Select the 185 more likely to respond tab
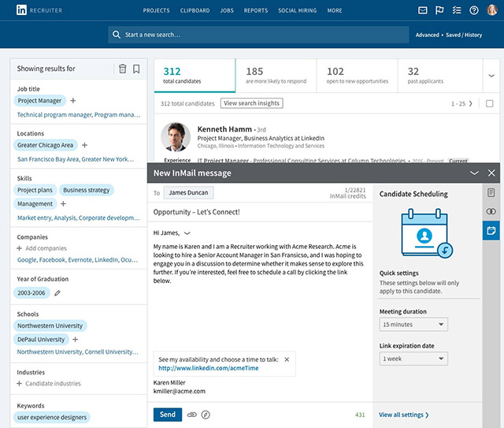 click(x=276, y=76)
